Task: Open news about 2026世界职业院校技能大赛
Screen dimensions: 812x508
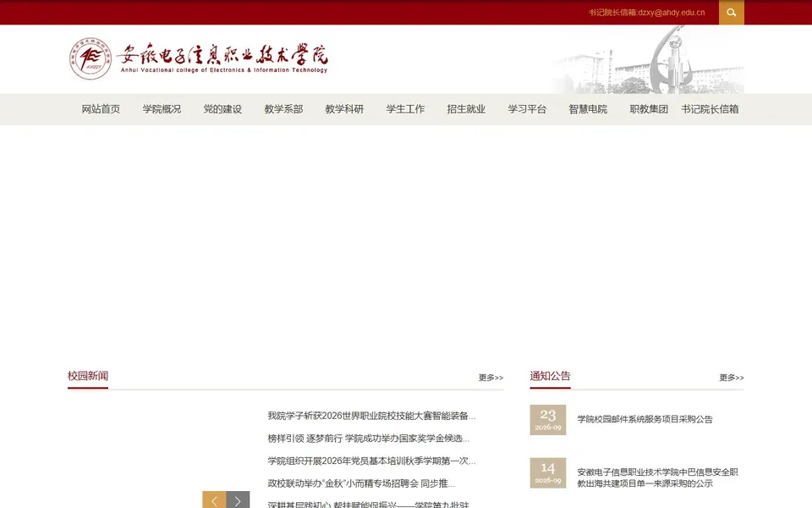Action: click(x=371, y=416)
